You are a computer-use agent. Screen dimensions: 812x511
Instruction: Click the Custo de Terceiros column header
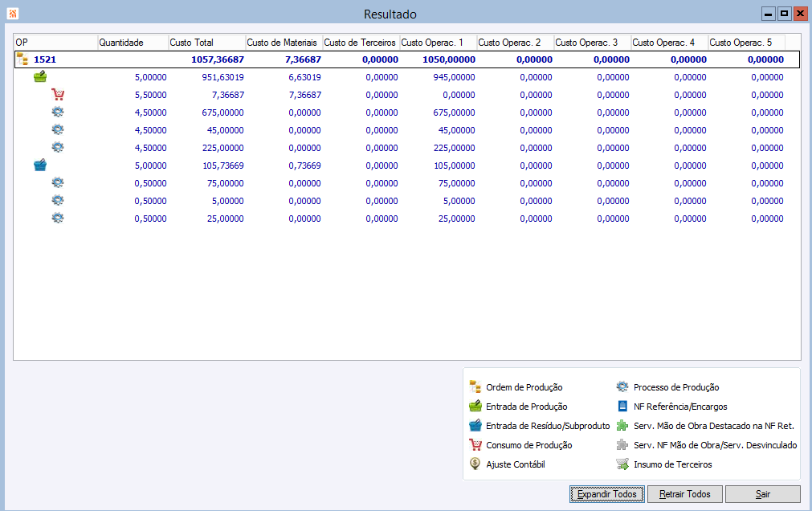(361, 43)
